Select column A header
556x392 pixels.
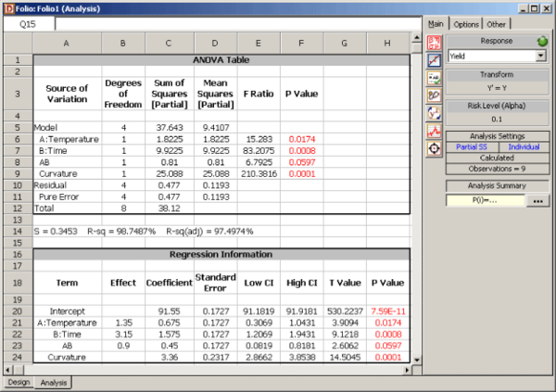tap(67, 44)
